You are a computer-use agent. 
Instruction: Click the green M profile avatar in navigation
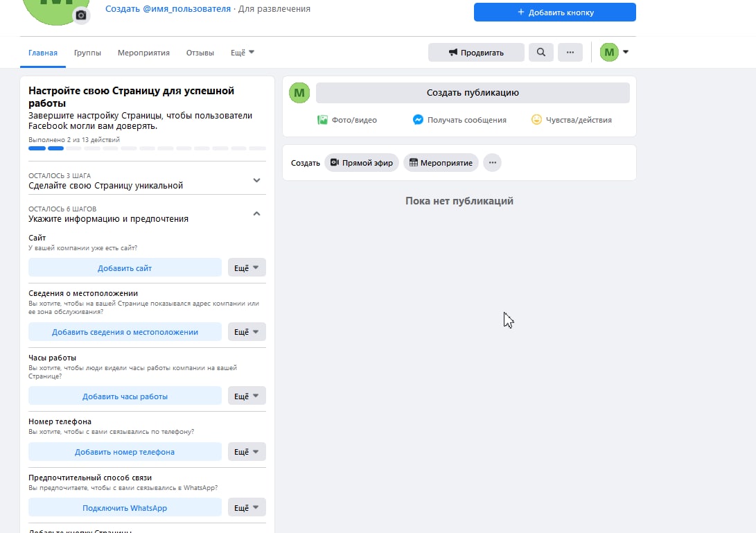(x=609, y=52)
